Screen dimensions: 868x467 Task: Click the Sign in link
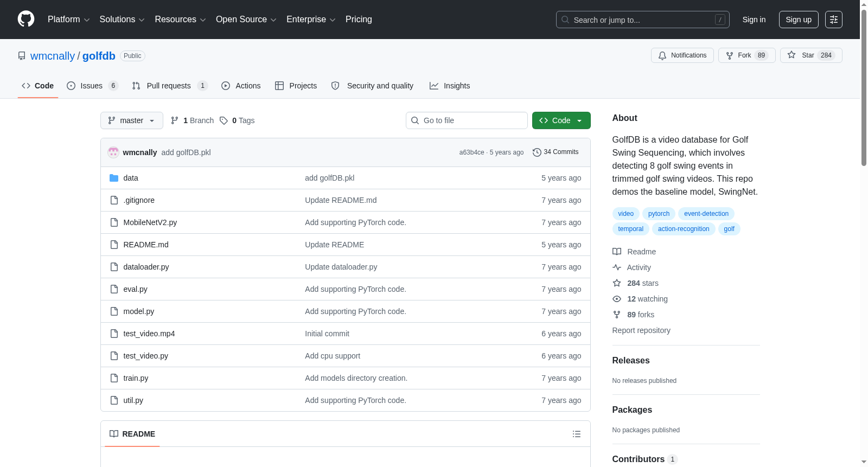point(754,20)
